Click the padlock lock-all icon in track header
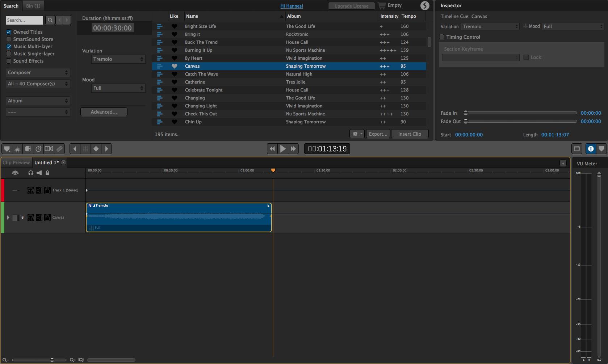Image resolution: width=608 pixels, height=364 pixels. pyautogui.click(x=47, y=173)
